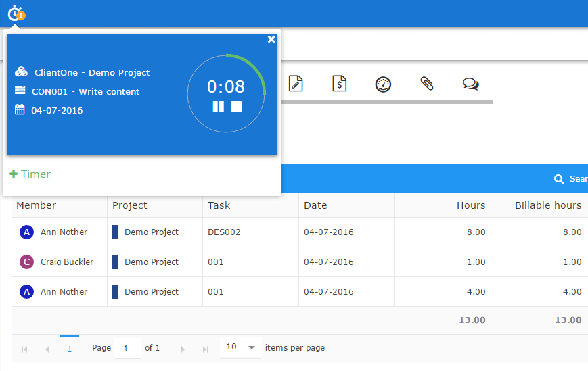Expand the items per page dropdown

(251, 347)
